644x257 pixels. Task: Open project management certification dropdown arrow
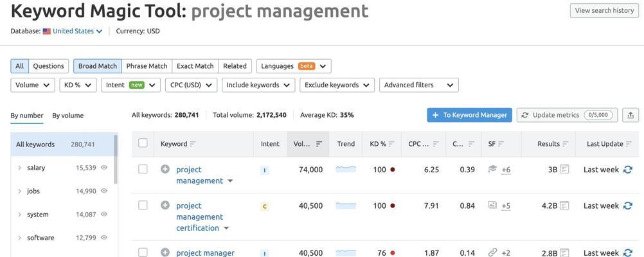click(226, 228)
